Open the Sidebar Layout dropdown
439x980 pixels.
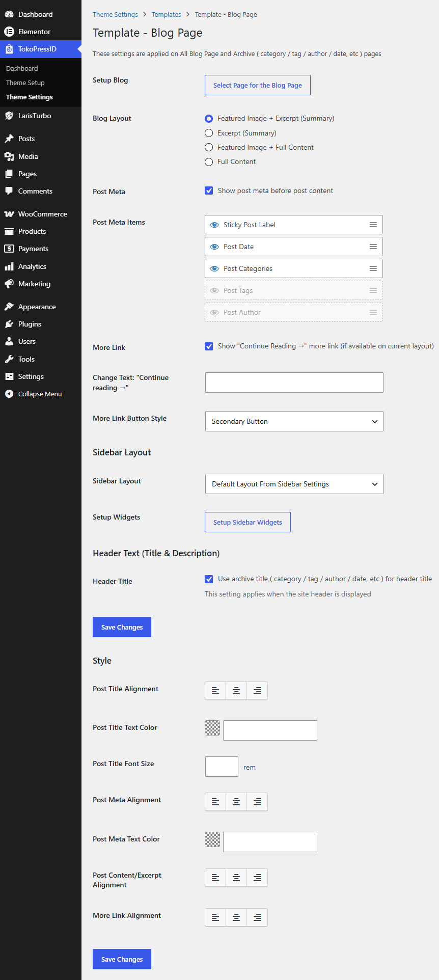[x=294, y=484]
